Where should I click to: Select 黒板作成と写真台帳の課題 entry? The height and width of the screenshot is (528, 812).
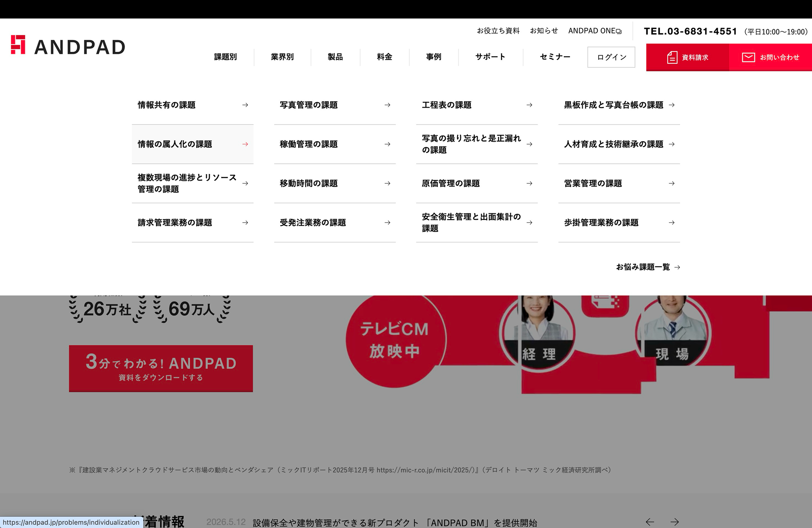point(619,105)
